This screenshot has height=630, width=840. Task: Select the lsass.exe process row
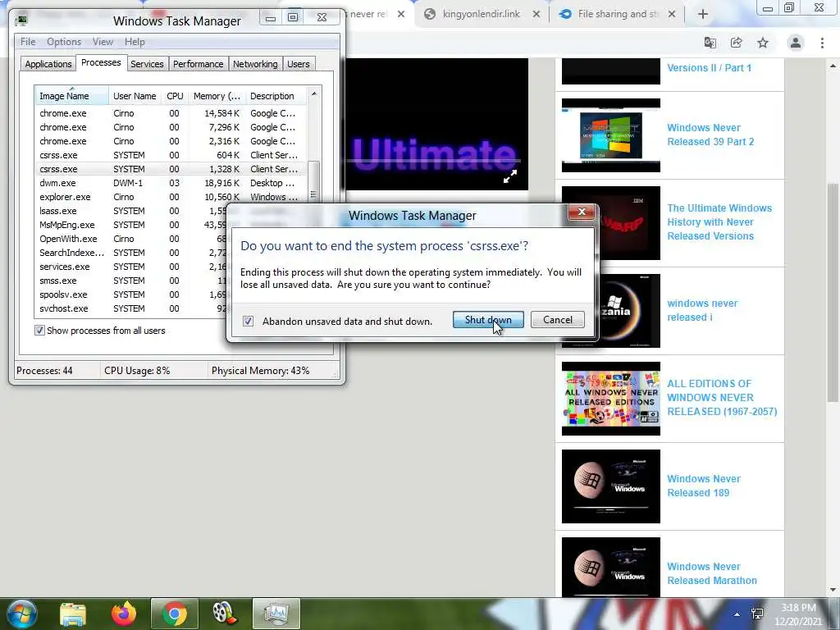pyautogui.click(x=130, y=211)
